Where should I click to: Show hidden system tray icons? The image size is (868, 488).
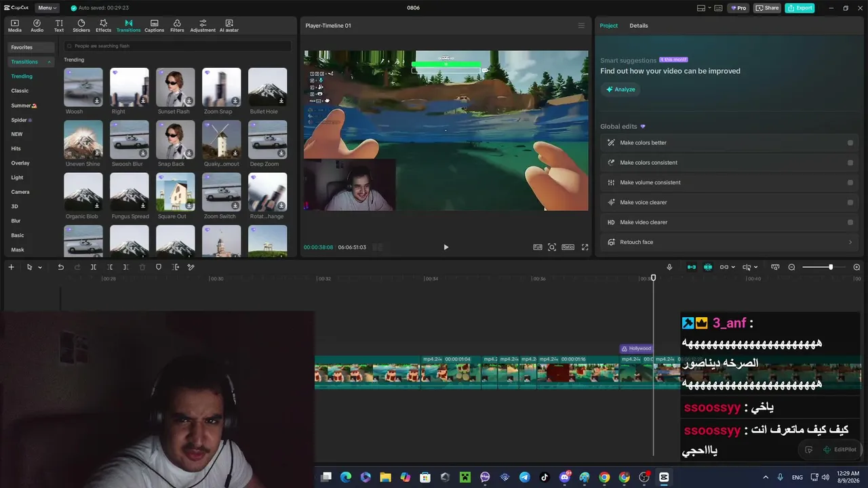tap(766, 477)
